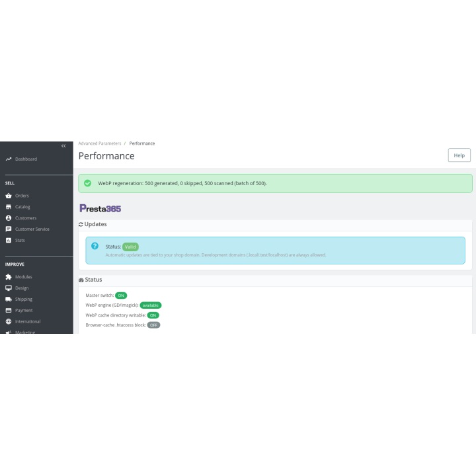
Task: Open the Customer Service menu item
Action: point(32,229)
